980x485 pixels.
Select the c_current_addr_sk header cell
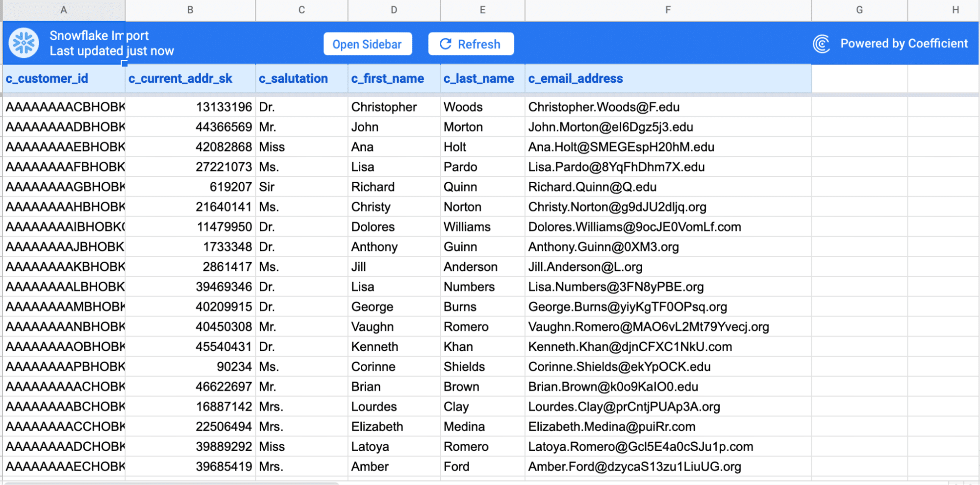(x=190, y=78)
